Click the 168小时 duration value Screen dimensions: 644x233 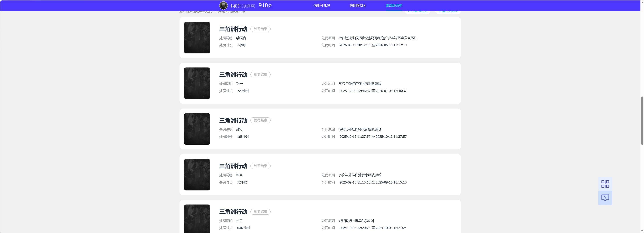243,136
